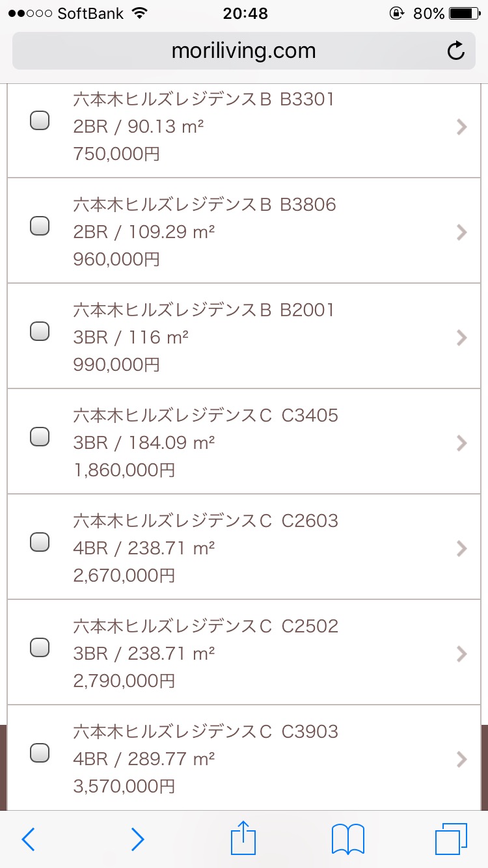Open the Safari share sheet

pos(244,838)
